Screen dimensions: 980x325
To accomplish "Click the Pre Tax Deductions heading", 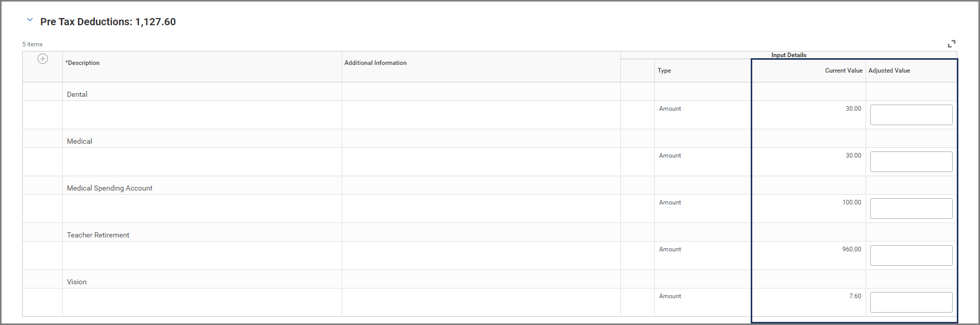I will tap(108, 22).
